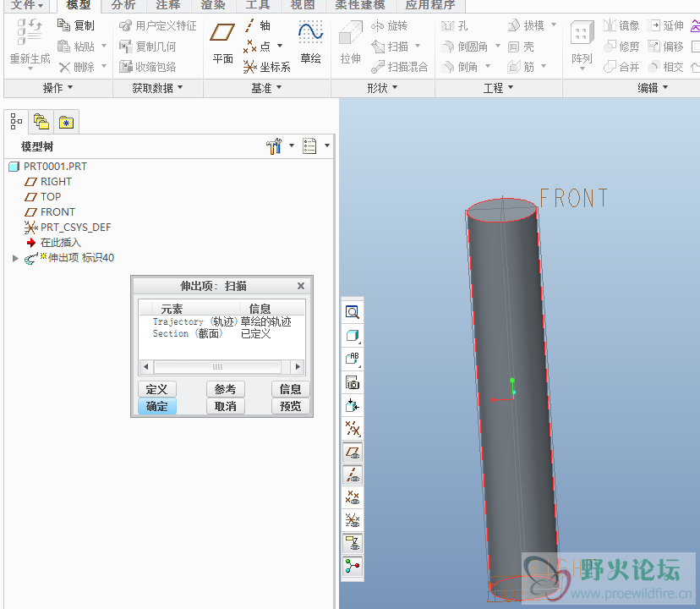Open the display style cube icon
The height and width of the screenshot is (609, 700).
pos(353,336)
